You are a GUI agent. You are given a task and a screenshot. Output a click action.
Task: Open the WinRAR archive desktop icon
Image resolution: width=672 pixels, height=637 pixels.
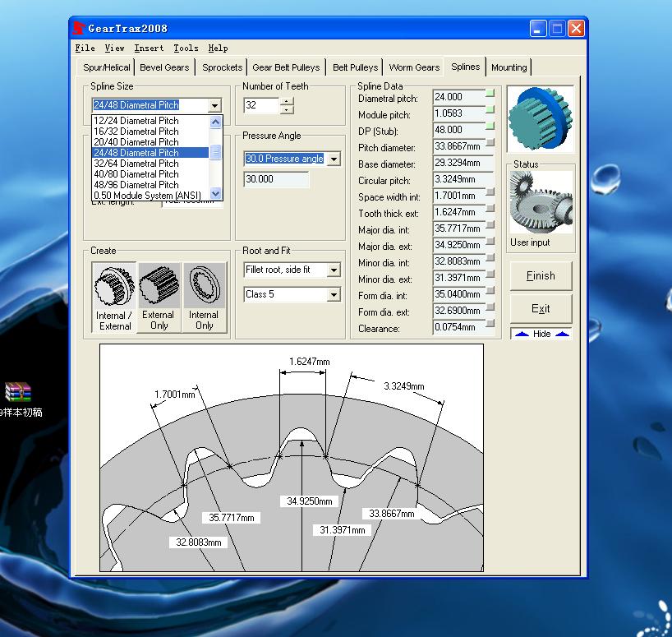(18, 392)
